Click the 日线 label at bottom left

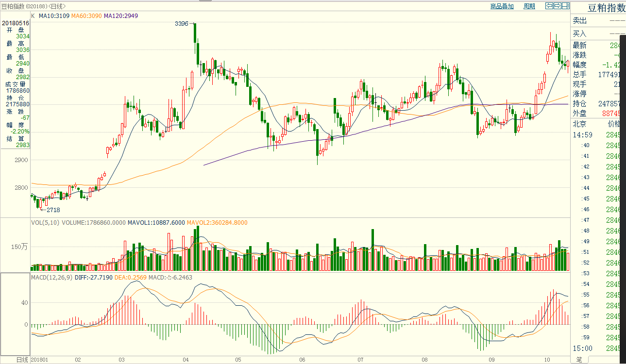(x=22, y=360)
